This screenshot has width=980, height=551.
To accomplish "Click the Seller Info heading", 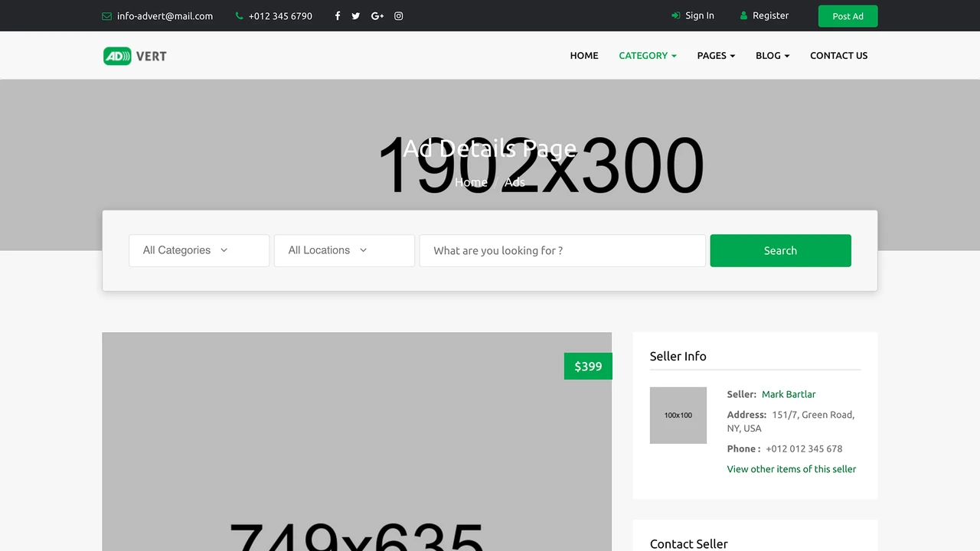I will coord(678,356).
